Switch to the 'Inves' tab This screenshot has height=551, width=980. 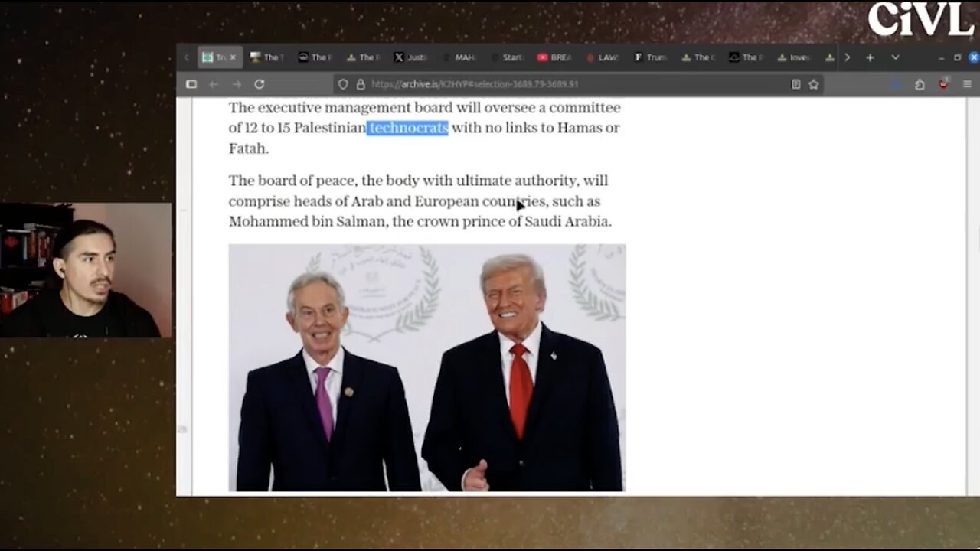pyautogui.click(x=793, y=57)
